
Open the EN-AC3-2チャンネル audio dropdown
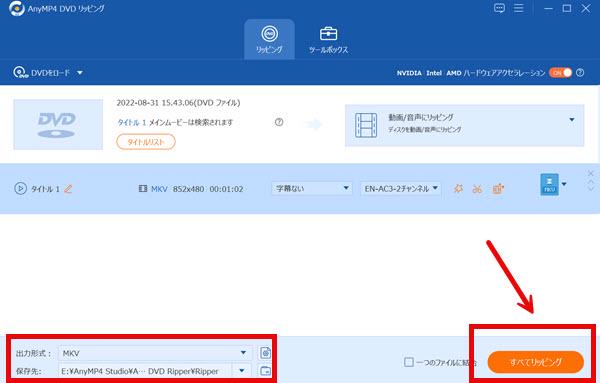click(x=400, y=188)
